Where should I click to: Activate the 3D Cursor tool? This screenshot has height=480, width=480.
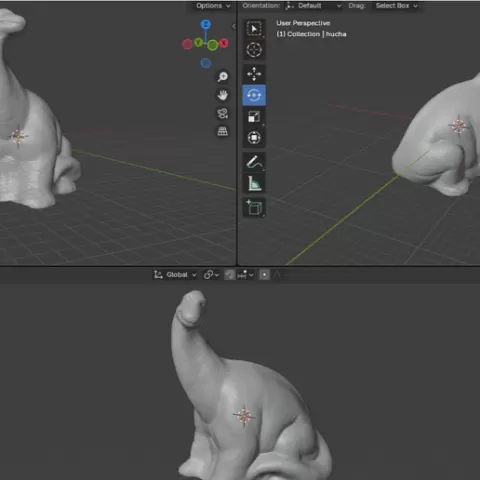point(254,50)
